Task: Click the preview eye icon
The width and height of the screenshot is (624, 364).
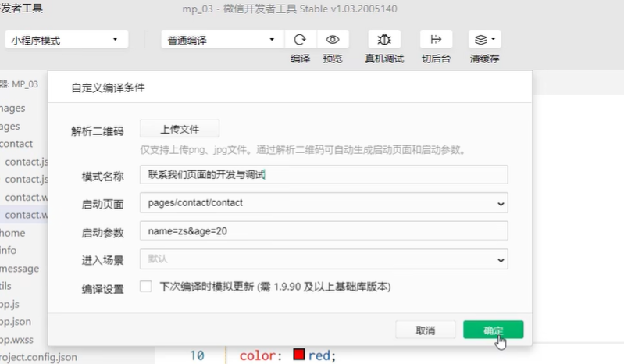Action: click(333, 39)
